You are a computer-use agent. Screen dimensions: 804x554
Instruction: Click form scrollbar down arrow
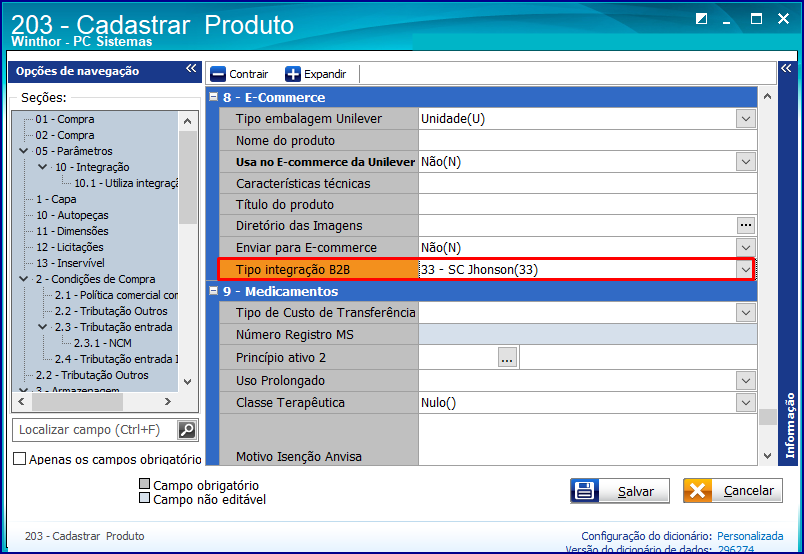(767, 456)
